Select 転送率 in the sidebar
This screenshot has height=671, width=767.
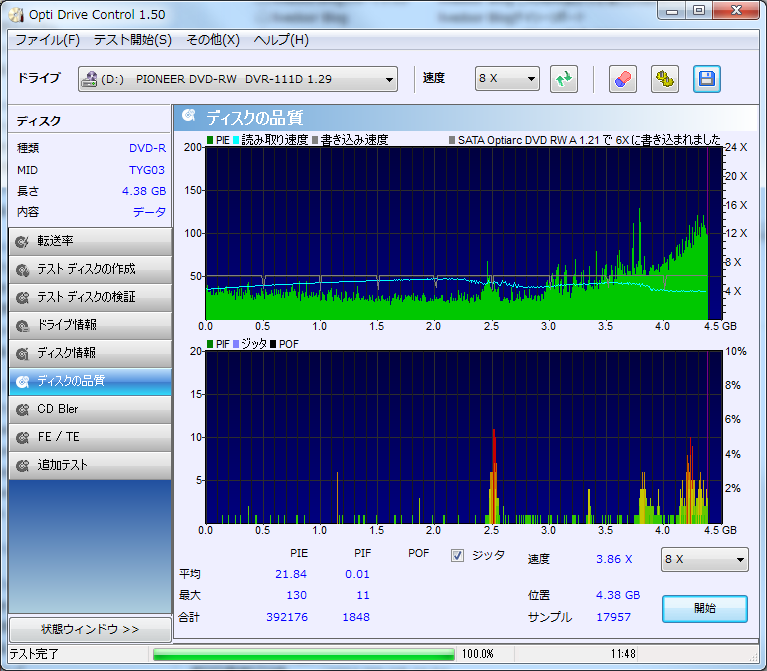pos(90,242)
